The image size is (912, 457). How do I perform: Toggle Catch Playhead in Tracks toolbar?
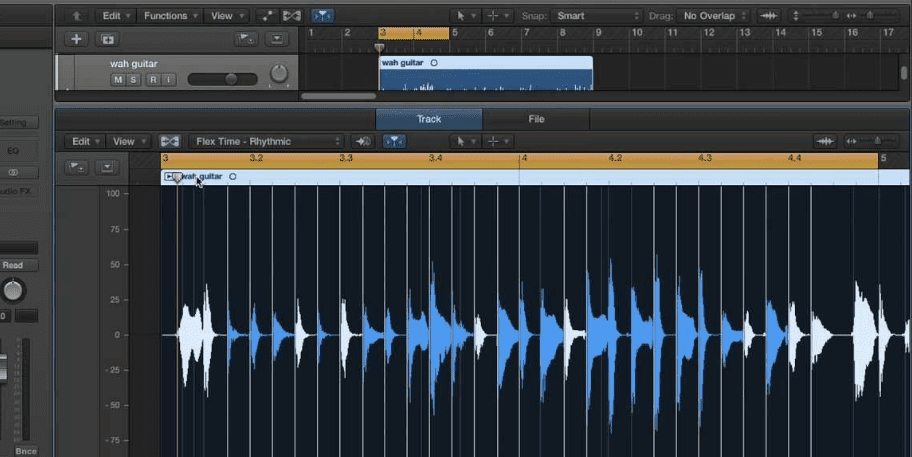[x=323, y=16]
